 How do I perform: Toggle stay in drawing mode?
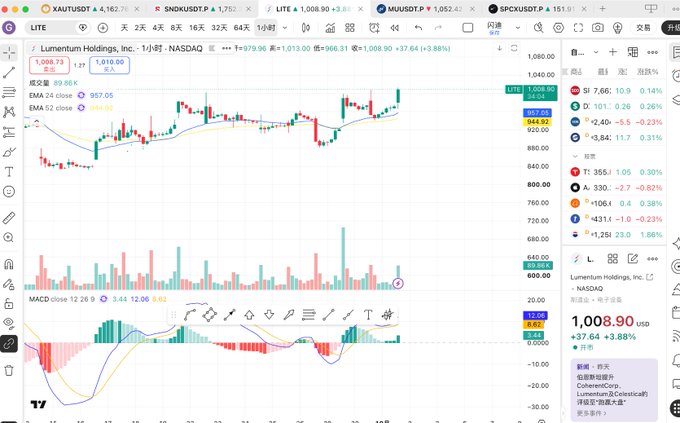click(x=9, y=284)
